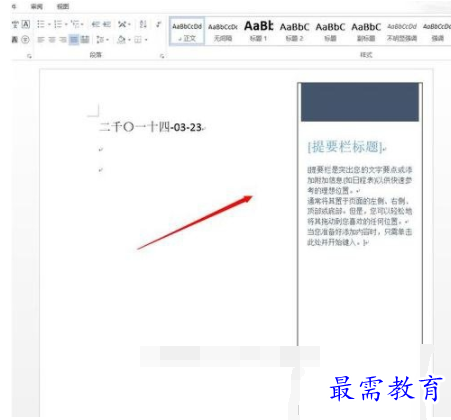
Task: Click the numbered list icon
Action: (x=58, y=24)
